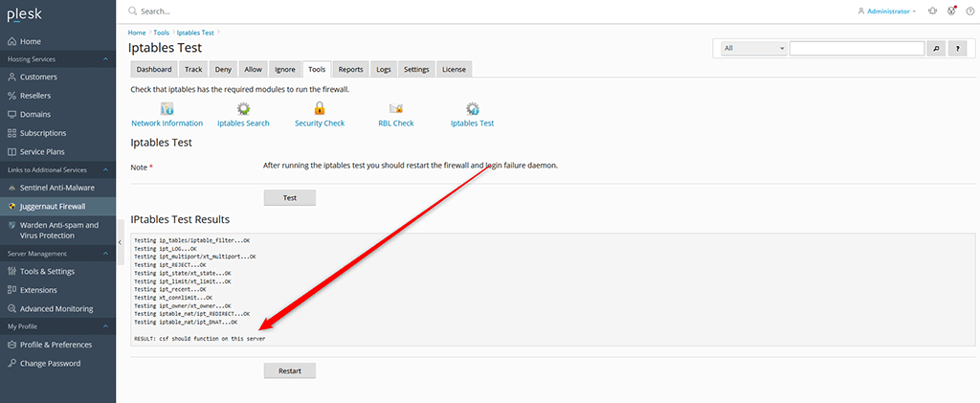Click the Iptables Test breadcrumb link
The image size is (980, 403).
tap(196, 33)
